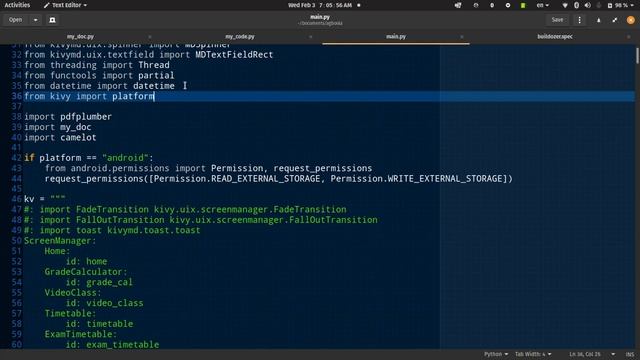Open the Activities overview
The height and width of the screenshot is (360, 640).
[17, 5]
